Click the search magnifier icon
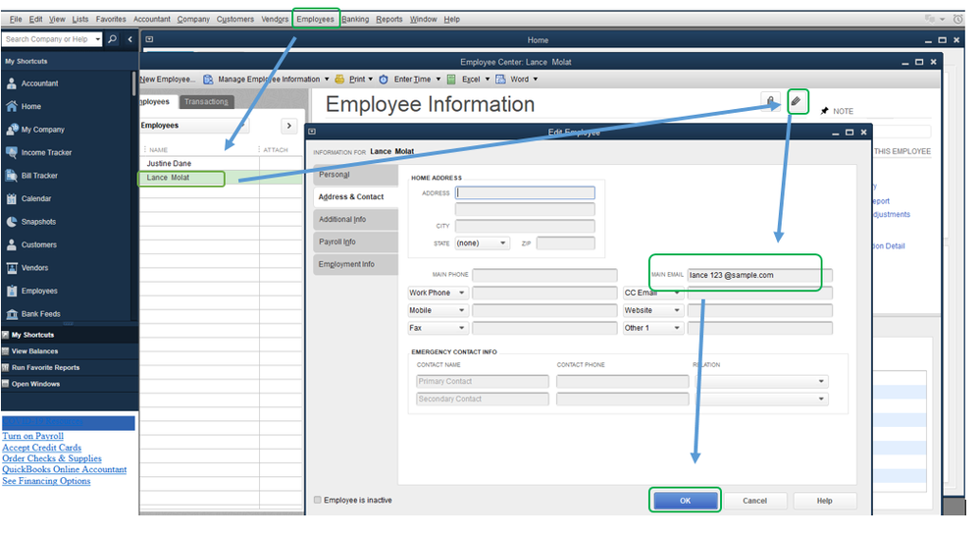This screenshot has height=535, width=980. click(x=112, y=39)
